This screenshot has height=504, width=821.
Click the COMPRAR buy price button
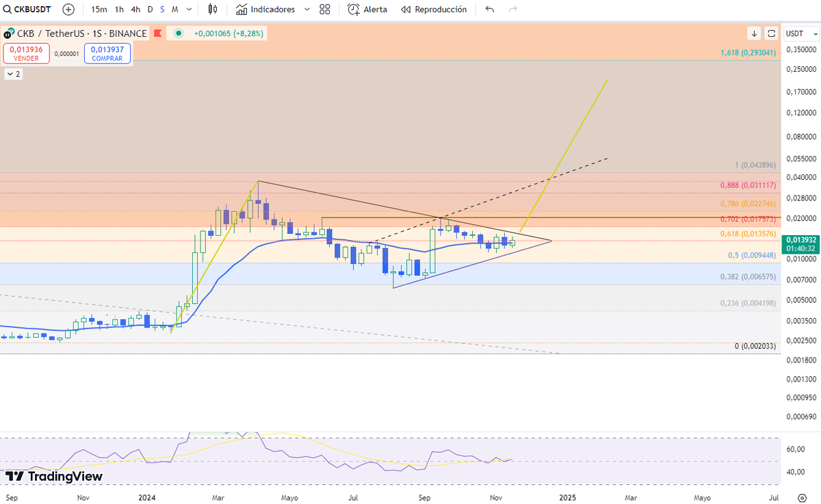(107, 53)
